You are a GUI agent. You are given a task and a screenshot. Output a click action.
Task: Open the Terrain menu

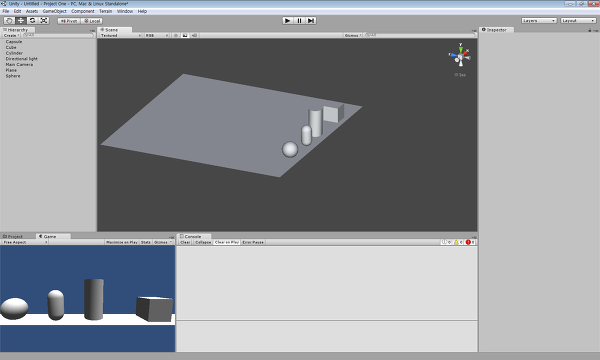click(106, 11)
